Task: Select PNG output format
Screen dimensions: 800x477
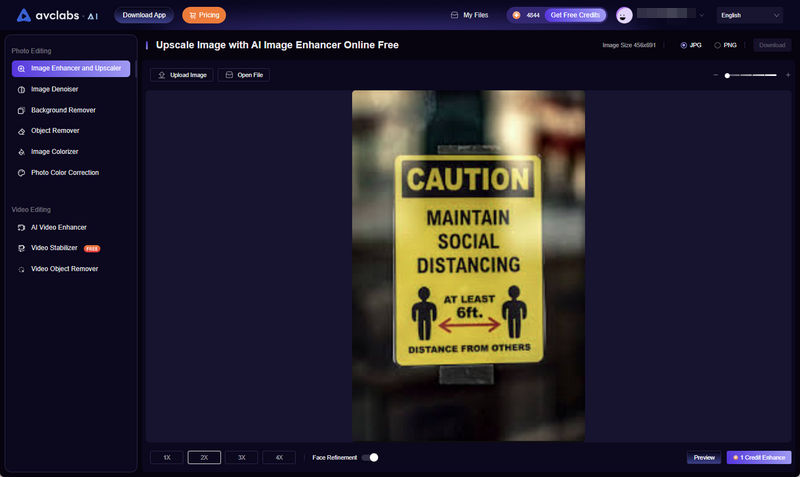Action: click(x=717, y=45)
